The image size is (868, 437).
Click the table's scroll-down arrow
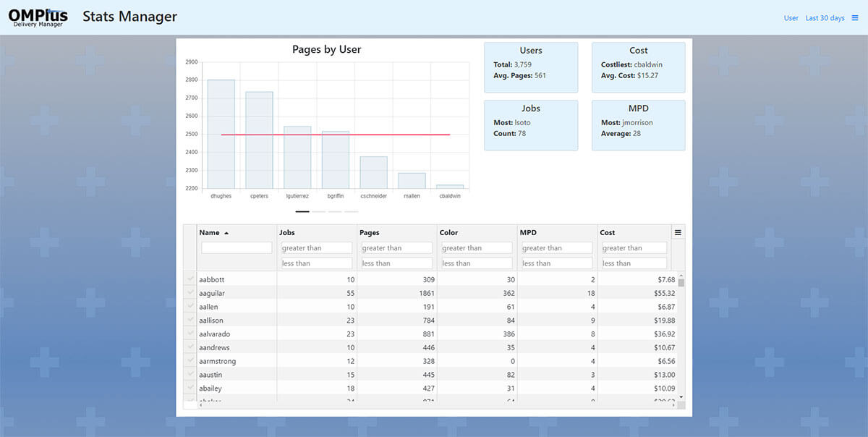pos(681,396)
